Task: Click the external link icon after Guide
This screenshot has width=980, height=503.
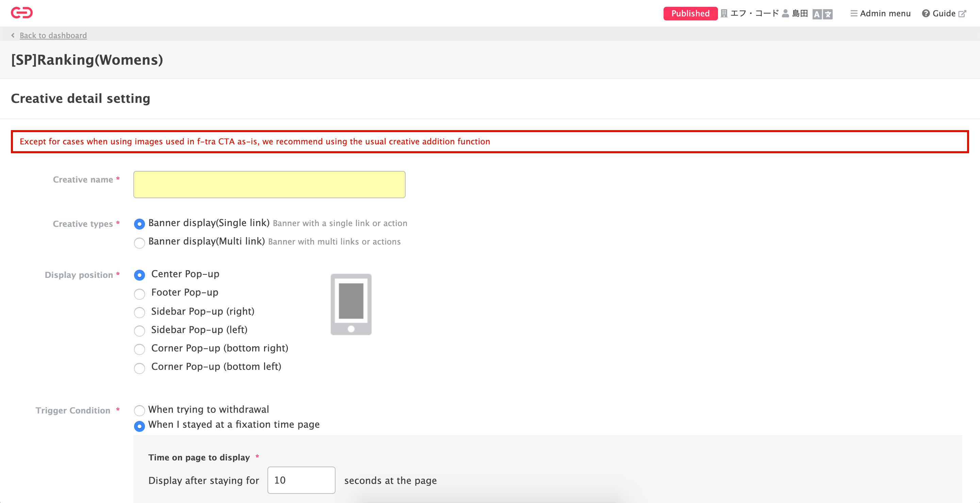Action: tap(962, 14)
